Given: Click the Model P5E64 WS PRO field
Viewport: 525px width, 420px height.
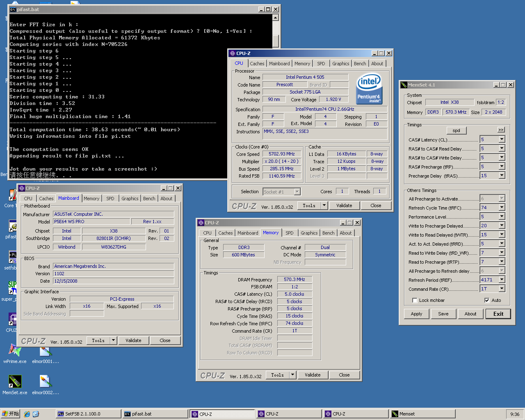Looking at the screenshot, I should pyautogui.click(x=91, y=221).
